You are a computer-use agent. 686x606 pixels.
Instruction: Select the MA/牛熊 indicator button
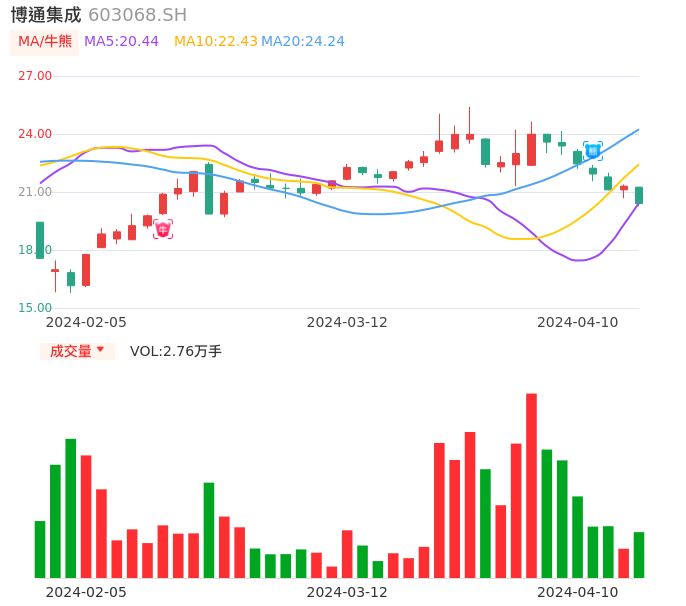click(45, 42)
